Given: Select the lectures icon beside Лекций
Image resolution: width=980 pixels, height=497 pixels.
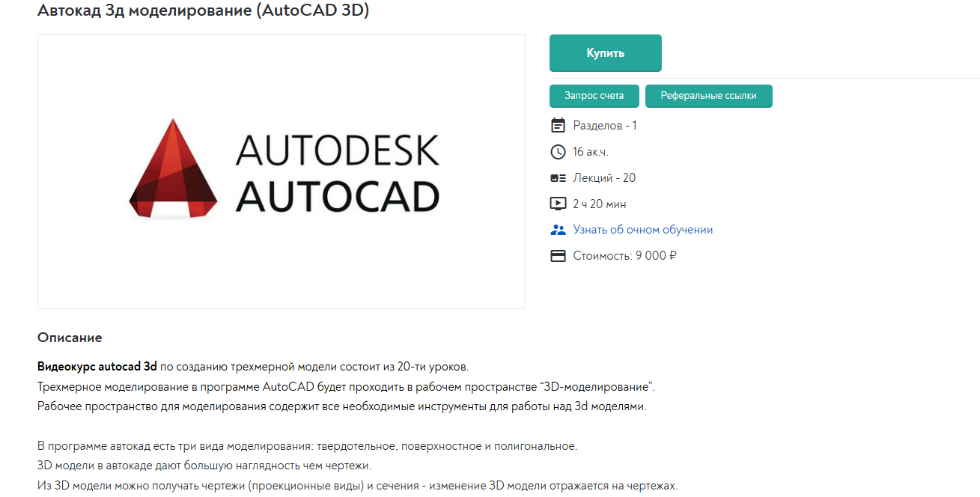Looking at the screenshot, I should coord(558,178).
